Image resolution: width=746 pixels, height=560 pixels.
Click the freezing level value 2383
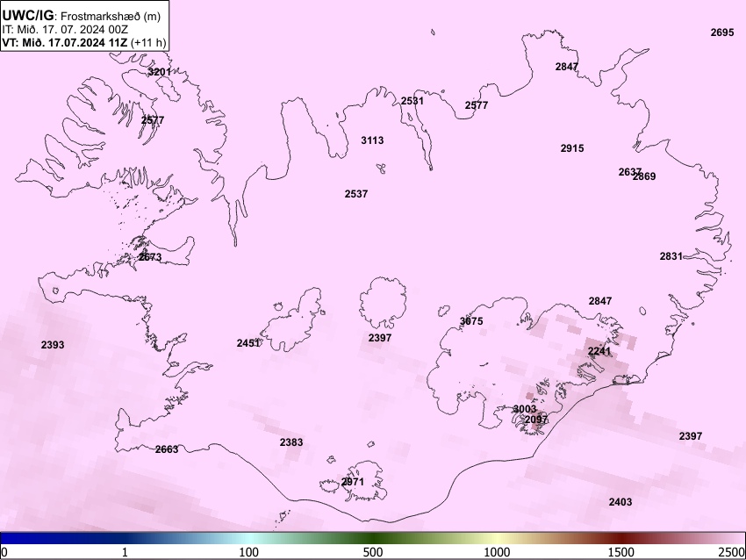[291, 442]
